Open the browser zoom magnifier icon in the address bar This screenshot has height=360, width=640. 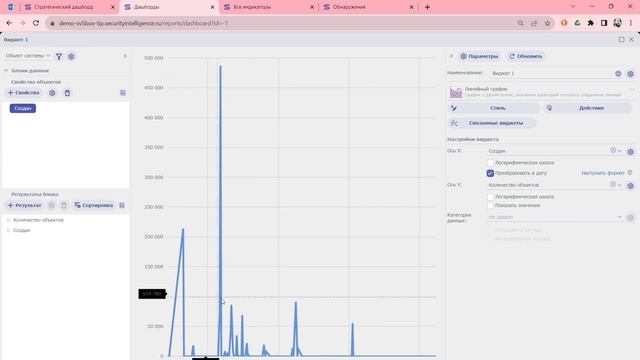tap(520, 23)
